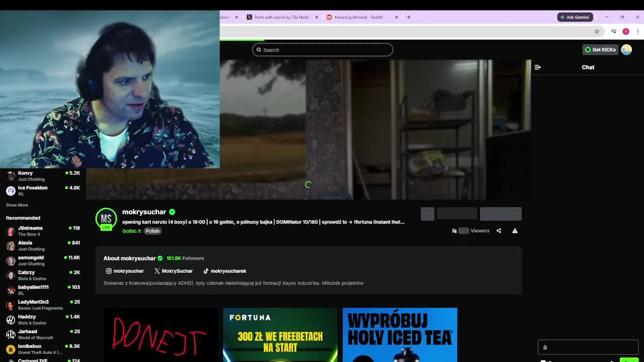Click inside the Kick Search field
Screen dimensions: 644x362
pos(323,50)
